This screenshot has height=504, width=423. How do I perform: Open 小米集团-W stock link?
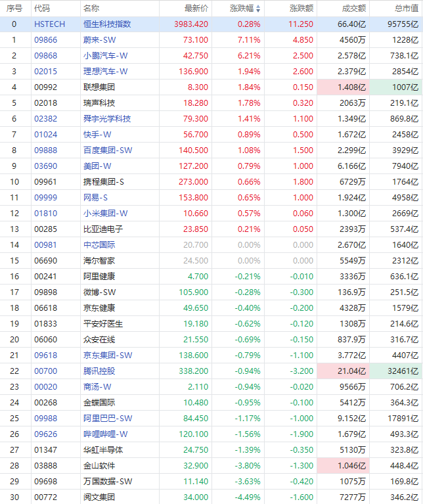[x=105, y=213]
